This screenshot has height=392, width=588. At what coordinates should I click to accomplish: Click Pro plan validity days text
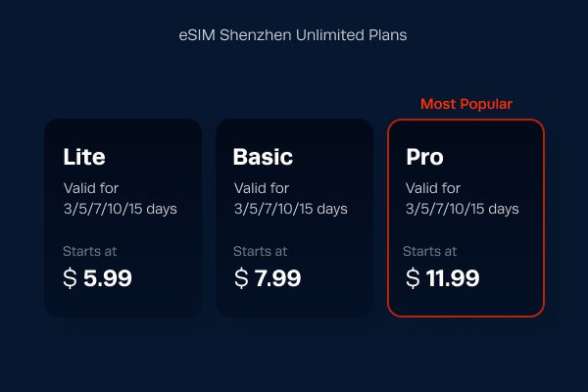(x=463, y=198)
